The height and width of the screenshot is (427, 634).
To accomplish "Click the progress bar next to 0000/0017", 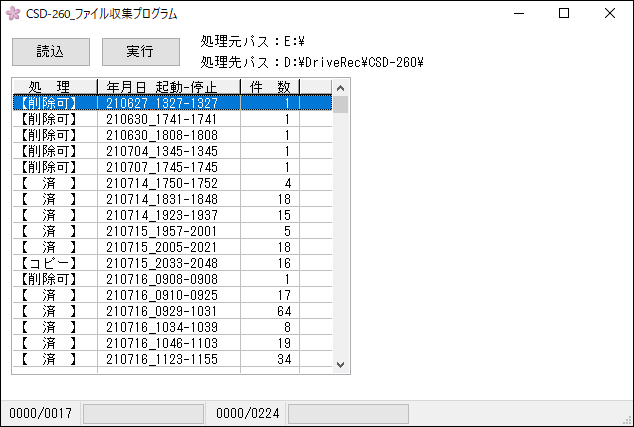I will [x=143, y=414].
